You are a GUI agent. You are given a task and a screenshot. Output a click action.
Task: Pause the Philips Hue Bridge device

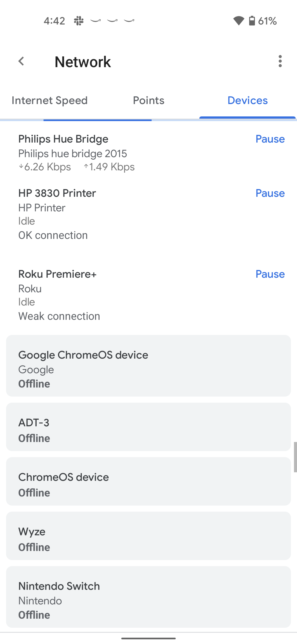click(270, 139)
